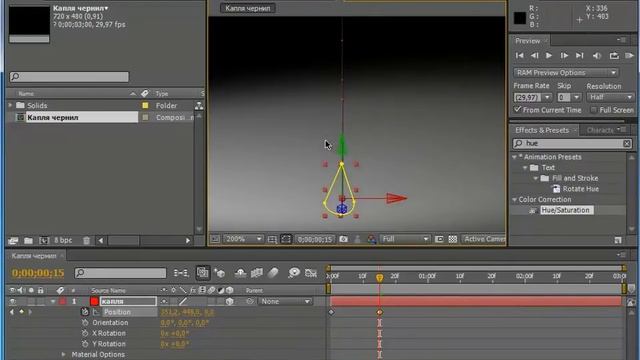Collapse Fill and Stroke folder
This screenshot has width=640, height=360.
pos(536,178)
